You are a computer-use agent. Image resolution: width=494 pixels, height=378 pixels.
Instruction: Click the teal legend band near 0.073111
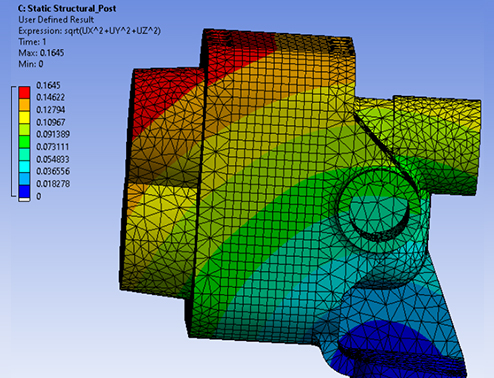(24, 154)
